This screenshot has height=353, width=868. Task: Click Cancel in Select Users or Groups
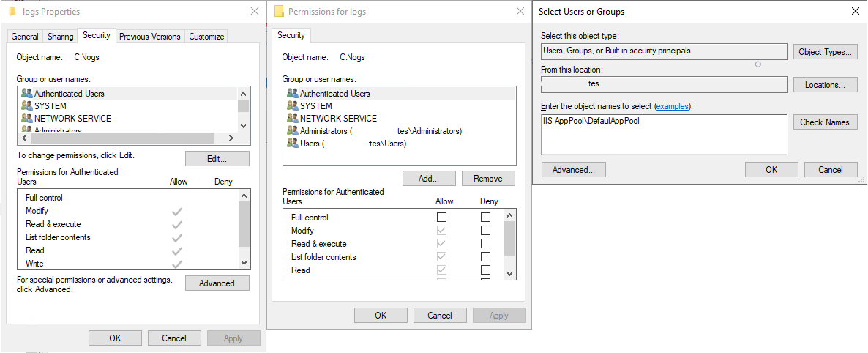click(x=831, y=170)
